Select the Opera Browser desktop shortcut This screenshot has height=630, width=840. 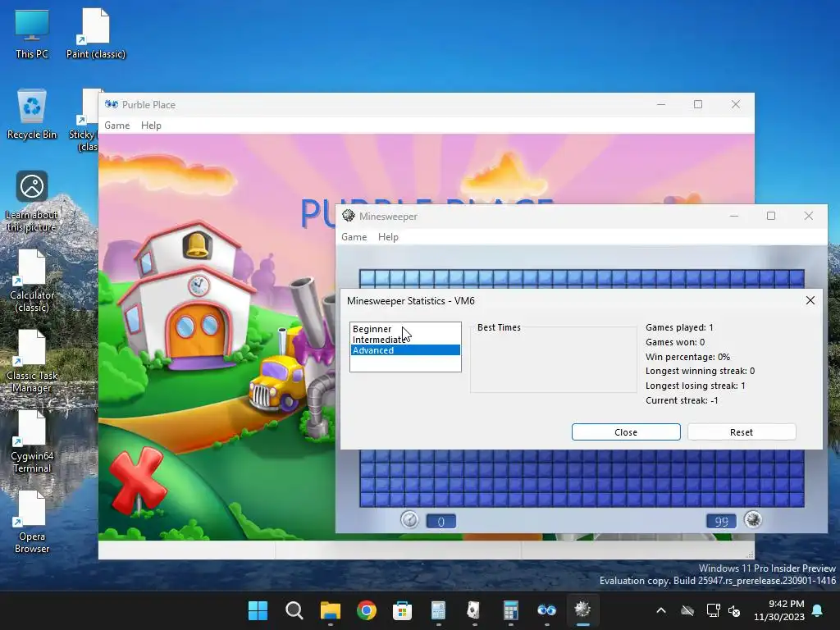32,523
